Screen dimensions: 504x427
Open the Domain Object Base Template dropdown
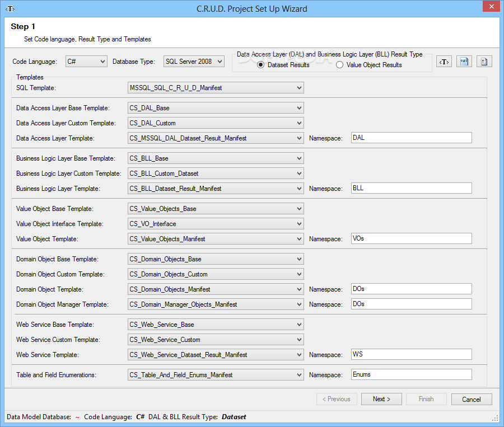(x=216, y=259)
